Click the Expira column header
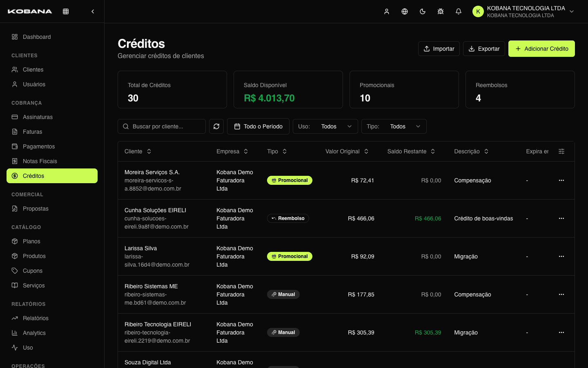Screen dimensions: 588x368 click(x=537, y=151)
